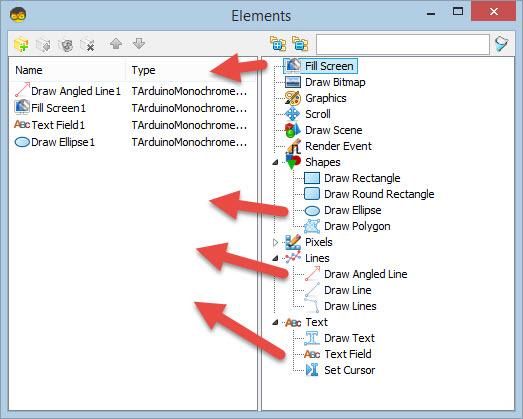
Task: Select Set Cursor in the tree
Action: click(350, 370)
